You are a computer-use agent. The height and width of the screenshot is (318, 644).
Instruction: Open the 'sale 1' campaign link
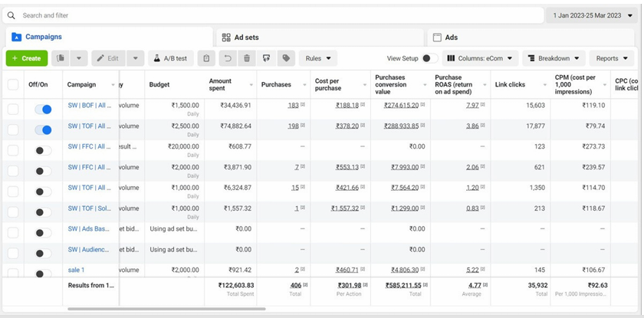(x=76, y=270)
